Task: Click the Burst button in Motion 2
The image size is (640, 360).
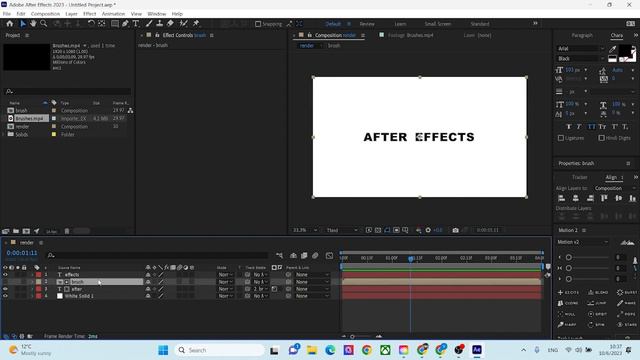Action: click(x=627, y=293)
